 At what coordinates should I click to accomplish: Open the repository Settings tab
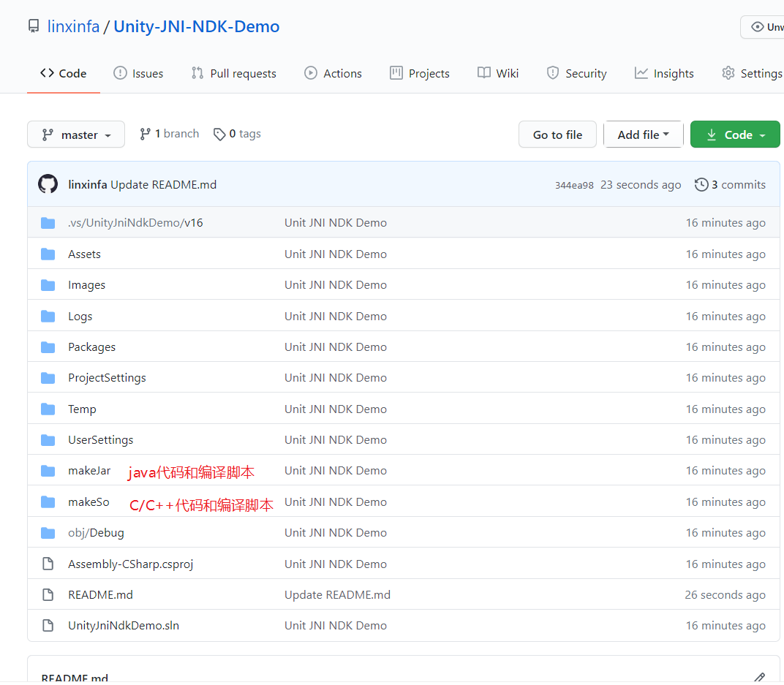coord(752,73)
